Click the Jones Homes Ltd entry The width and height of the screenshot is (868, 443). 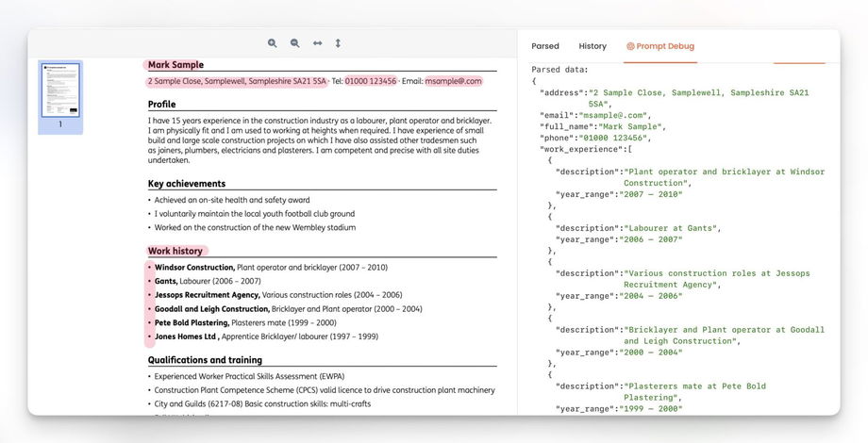pos(266,336)
